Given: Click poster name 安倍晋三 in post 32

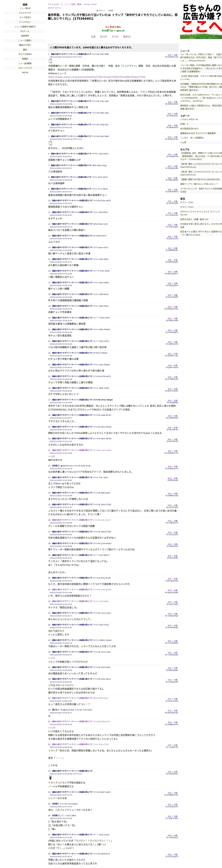Looking at the screenshot, I should click(x=56, y=466).
